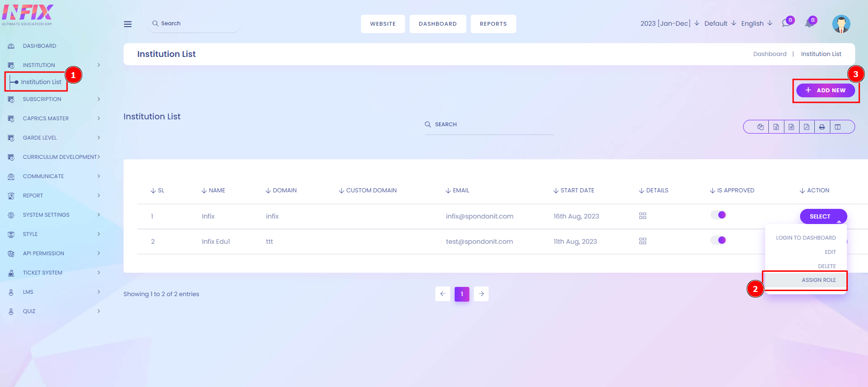Sort table by Email column

(x=457, y=191)
